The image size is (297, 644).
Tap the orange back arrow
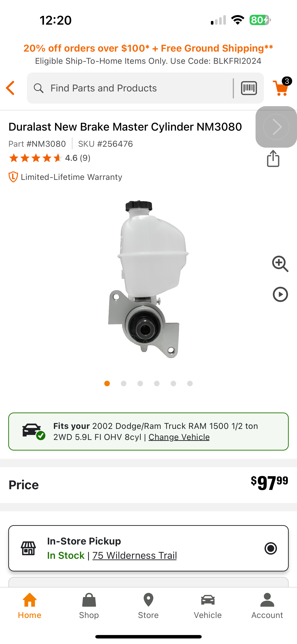pyautogui.click(x=10, y=88)
